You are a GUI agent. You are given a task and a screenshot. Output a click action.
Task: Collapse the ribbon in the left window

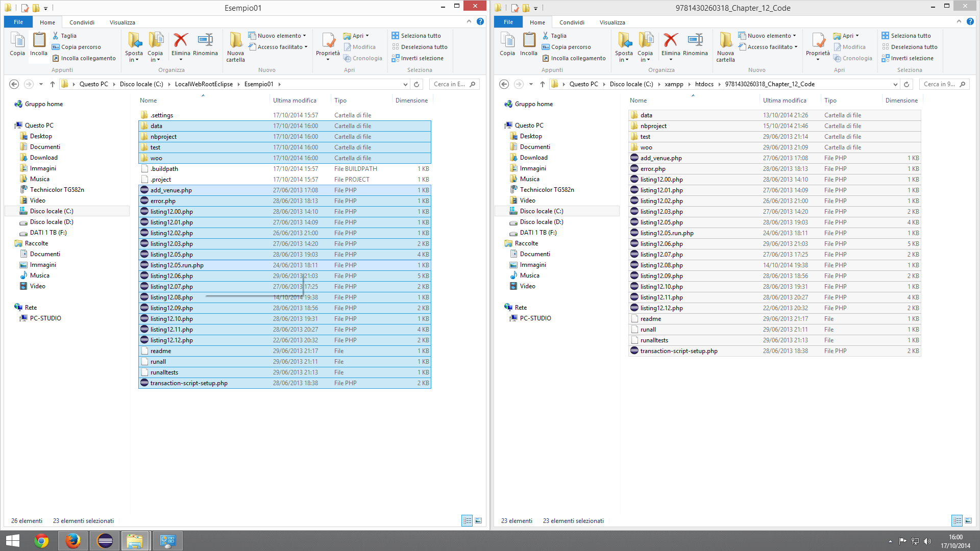coord(469,21)
